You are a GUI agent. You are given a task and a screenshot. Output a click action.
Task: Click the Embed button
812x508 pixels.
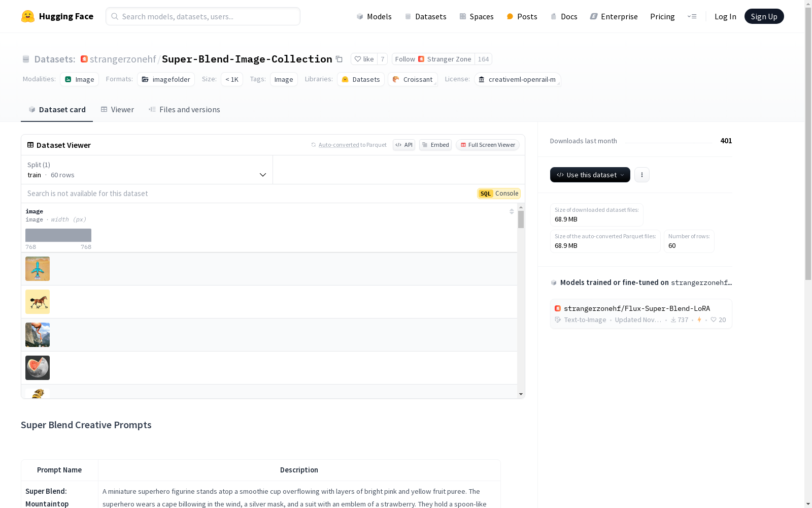[x=435, y=145]
